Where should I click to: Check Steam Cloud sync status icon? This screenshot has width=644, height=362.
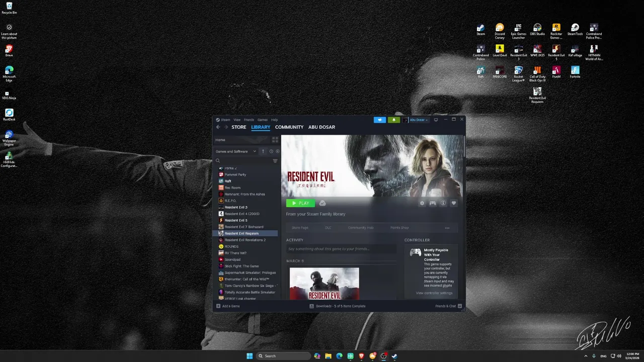pyautogui.click(x=323, y=203)
